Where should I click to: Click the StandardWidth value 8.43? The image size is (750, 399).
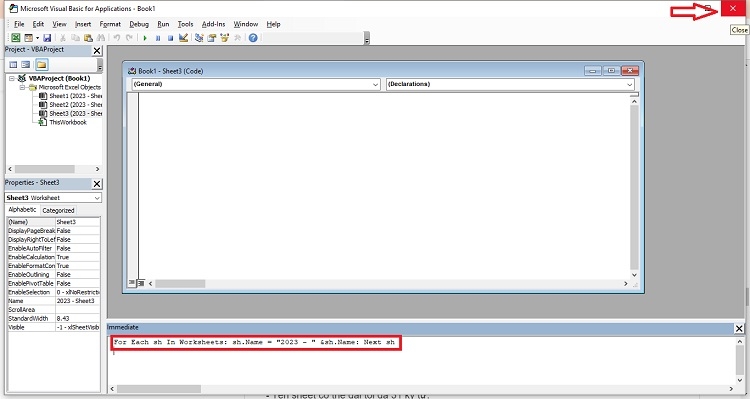pos(77,319)
